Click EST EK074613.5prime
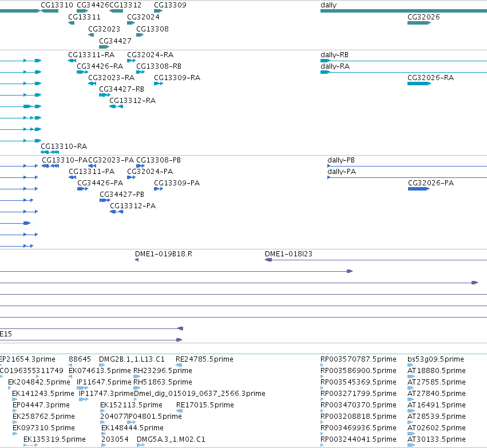This screenshot has width=487, height=448. click(100, 371)
